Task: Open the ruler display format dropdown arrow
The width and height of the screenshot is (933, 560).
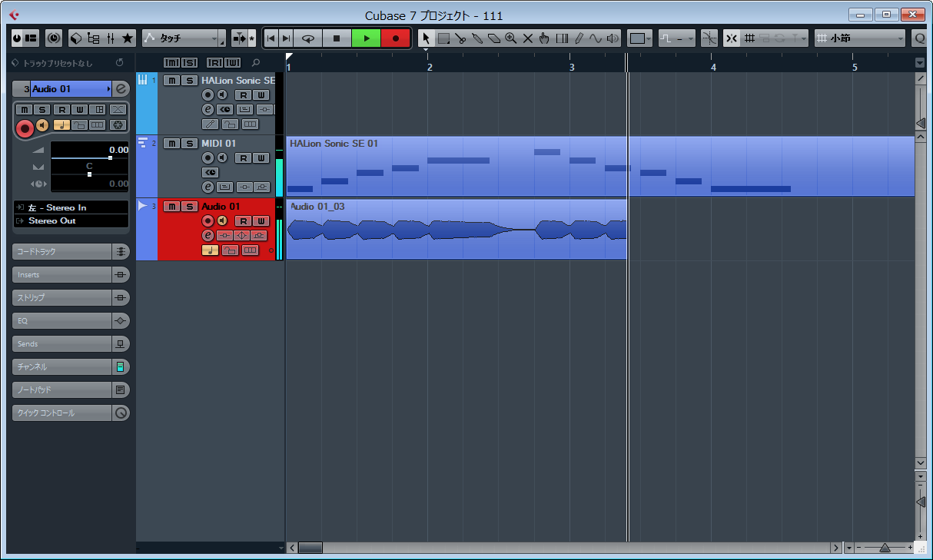Action: (x=920, y=63)
